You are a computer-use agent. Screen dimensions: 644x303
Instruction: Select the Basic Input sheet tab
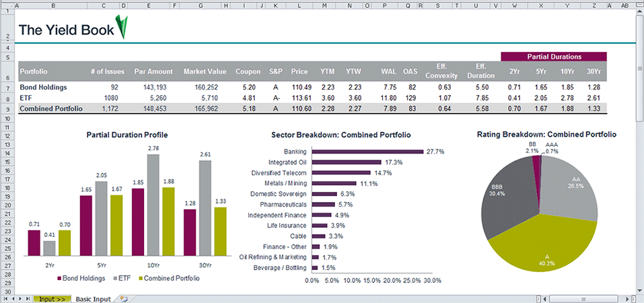[94, 300]
